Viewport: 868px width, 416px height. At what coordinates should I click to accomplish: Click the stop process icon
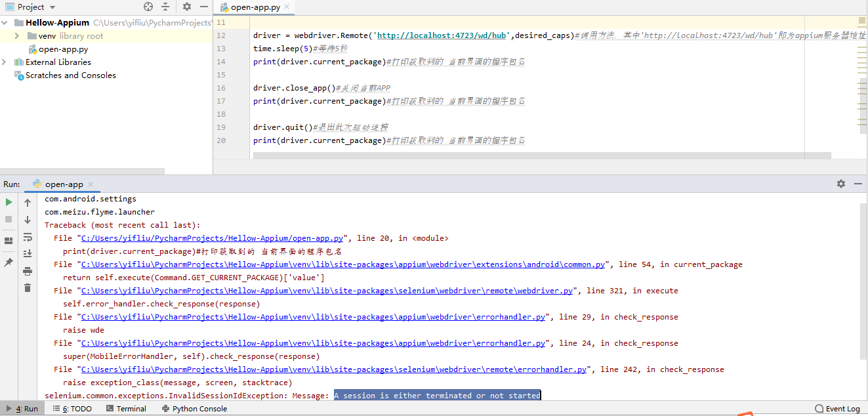(9, 219)
